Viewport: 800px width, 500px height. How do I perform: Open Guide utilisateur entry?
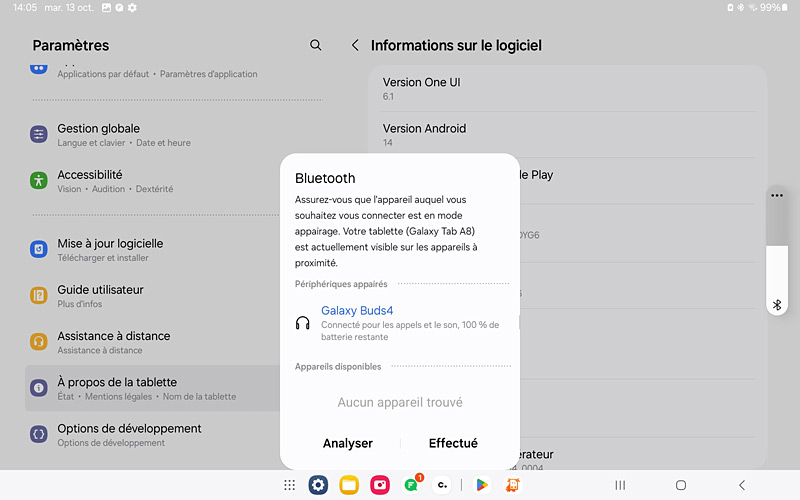[153, 295]
